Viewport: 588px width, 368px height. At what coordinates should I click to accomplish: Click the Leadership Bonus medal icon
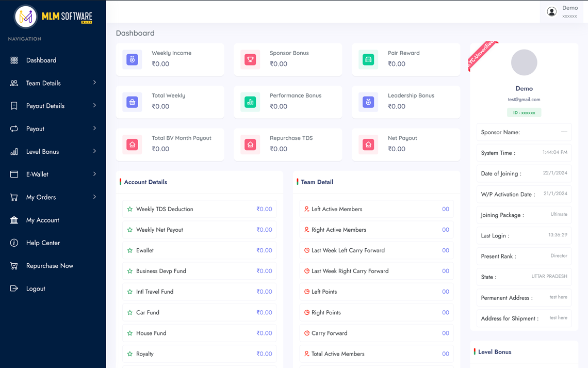click(x=368, y=102)
